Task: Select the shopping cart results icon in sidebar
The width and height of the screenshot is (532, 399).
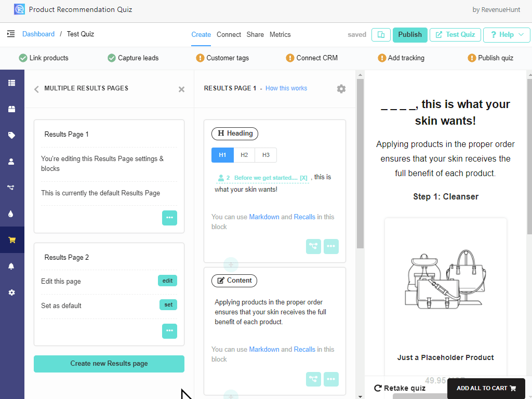Action: [12, 240]
